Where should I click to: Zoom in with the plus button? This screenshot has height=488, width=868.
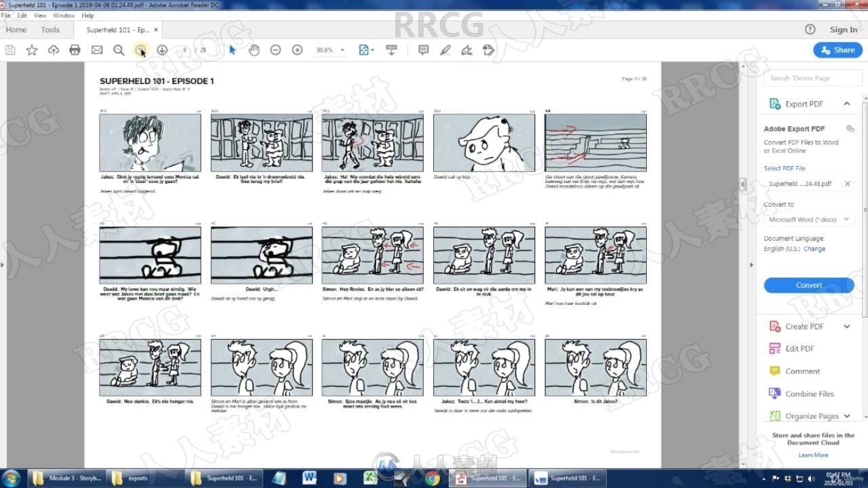tap(297, 50)
